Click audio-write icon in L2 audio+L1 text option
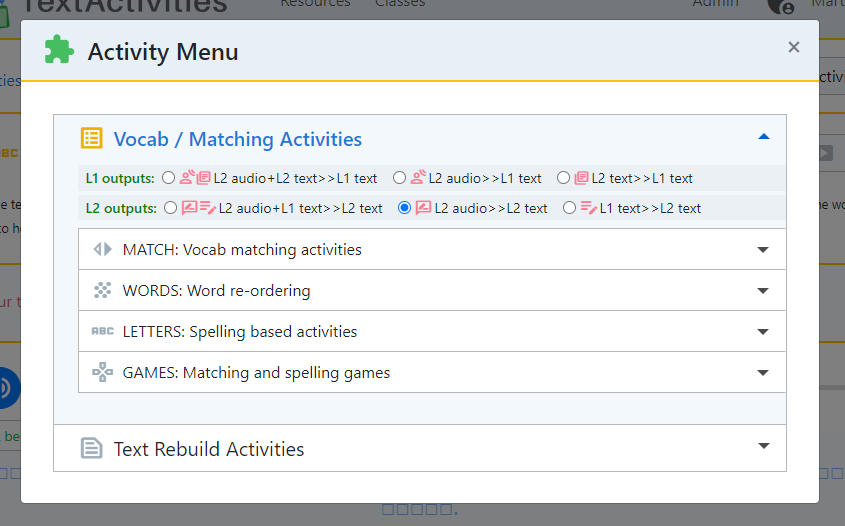 point(190,207)
